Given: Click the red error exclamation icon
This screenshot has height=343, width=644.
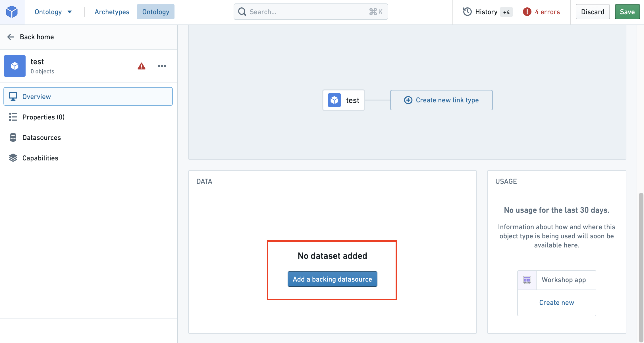Looking at the screenshot, I should (527, 12).
